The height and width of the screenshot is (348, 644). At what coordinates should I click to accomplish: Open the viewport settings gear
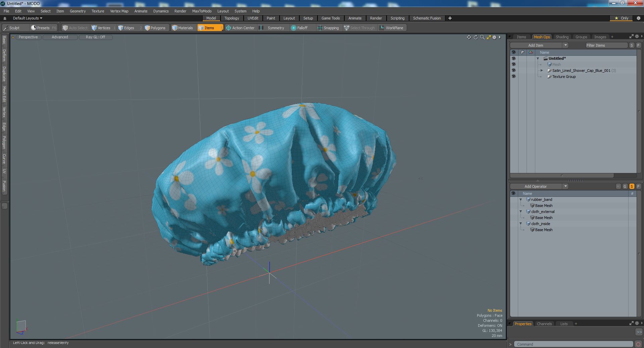pyautogui.click(x=494, y=37)
